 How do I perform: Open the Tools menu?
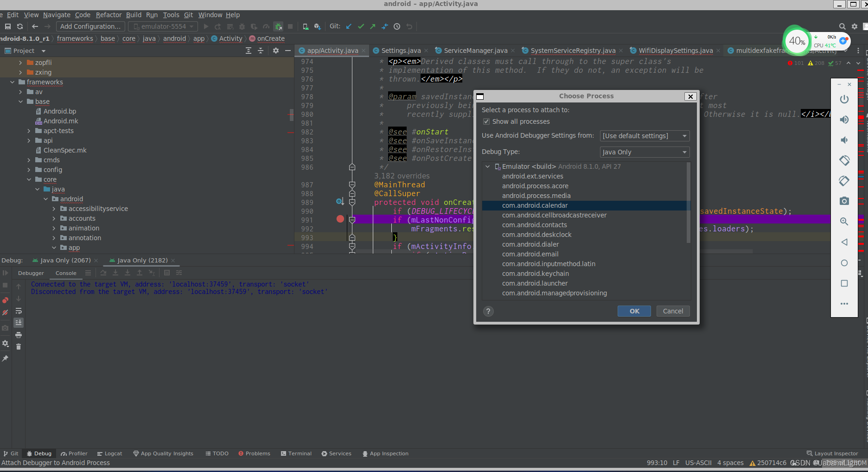pyautogui.click(x=171, y=15)
